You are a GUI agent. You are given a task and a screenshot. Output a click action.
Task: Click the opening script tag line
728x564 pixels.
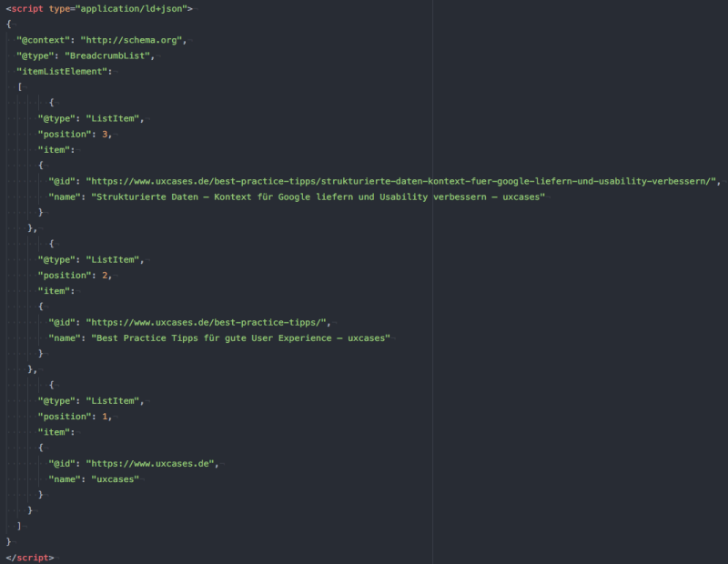pos(99,9)
